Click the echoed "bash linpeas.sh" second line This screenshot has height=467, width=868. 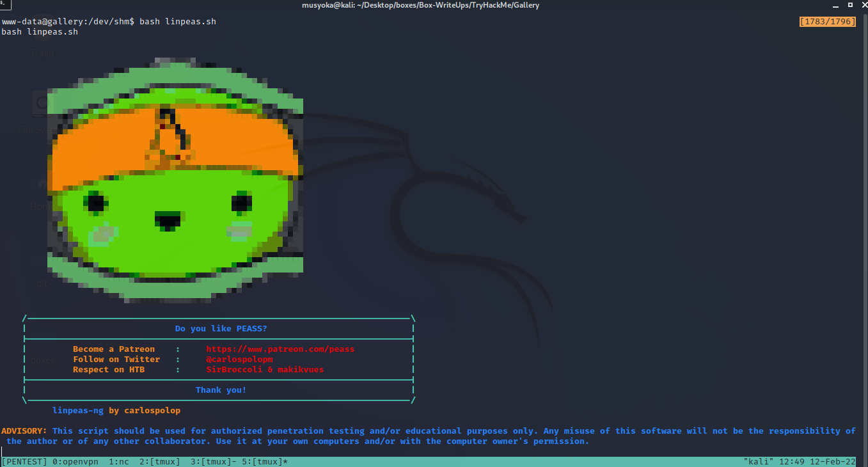[40, 32]
